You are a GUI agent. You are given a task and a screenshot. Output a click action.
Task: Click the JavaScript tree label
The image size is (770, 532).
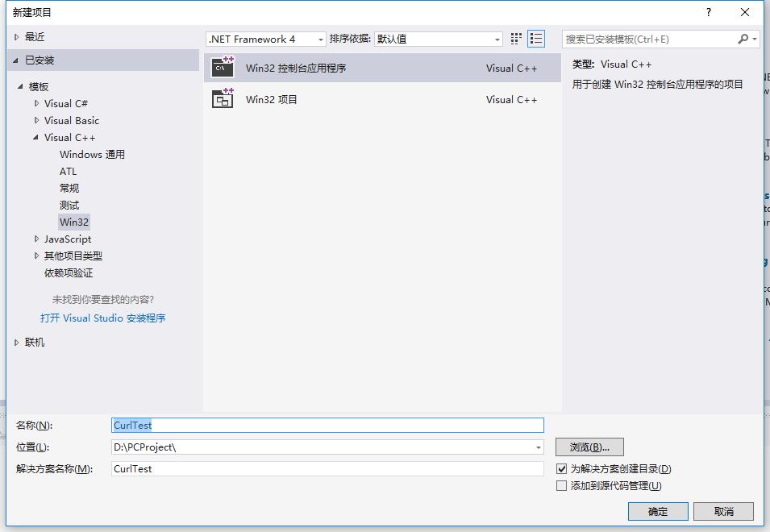(68, 239)
